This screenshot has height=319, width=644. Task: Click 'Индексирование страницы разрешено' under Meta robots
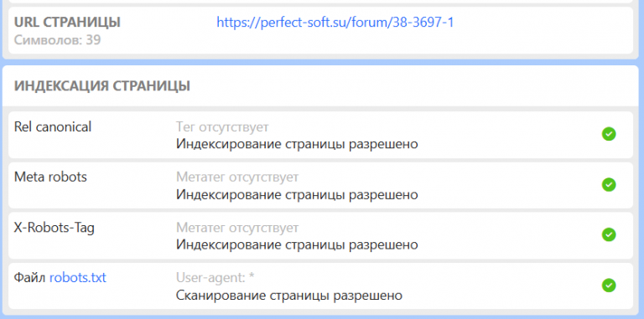297,194
